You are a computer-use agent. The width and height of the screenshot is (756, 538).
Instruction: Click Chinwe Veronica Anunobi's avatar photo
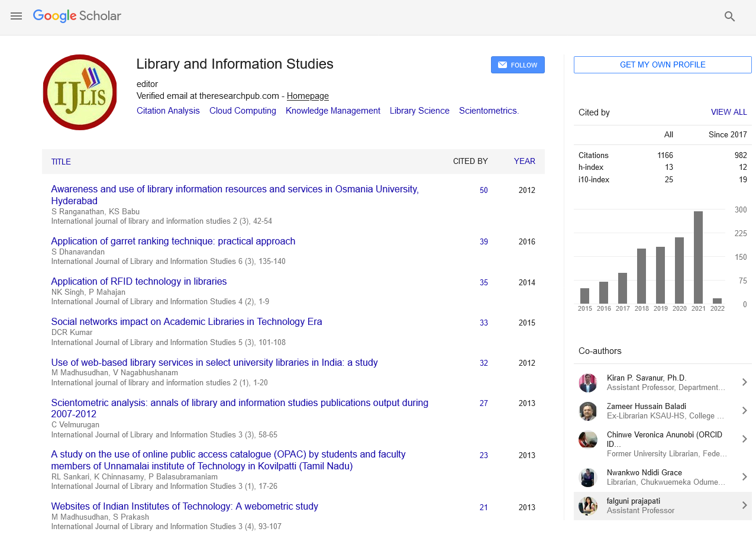click(x=587, y=439)
